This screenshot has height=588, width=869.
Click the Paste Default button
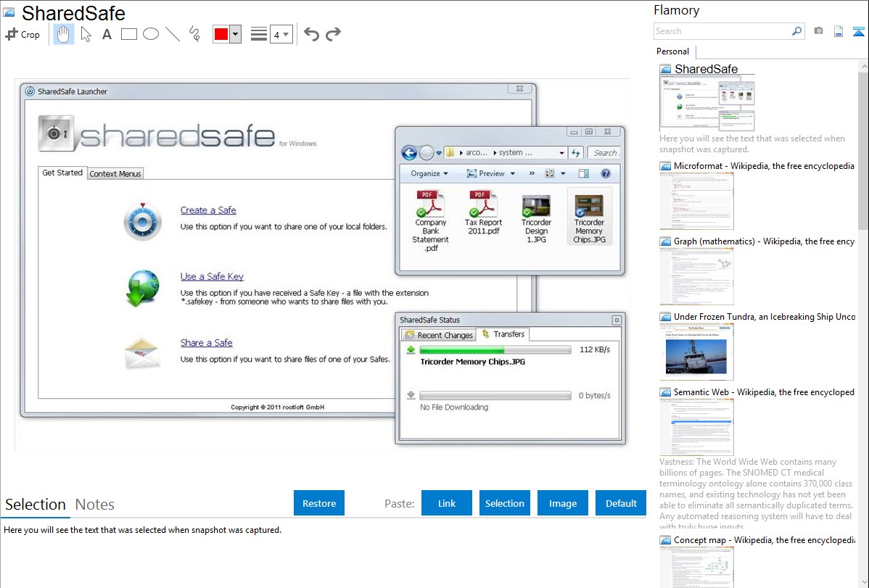(x=621, y=503)
